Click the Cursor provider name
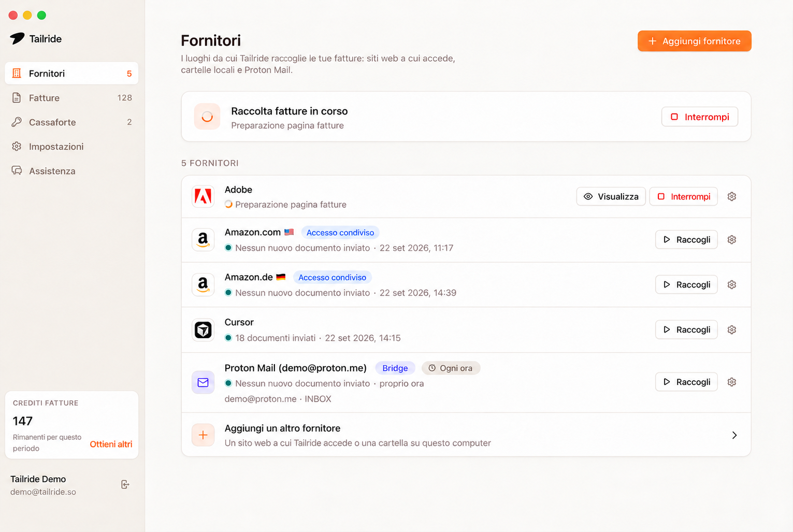The height and width of the screenshot is (532, 793). (x=239, y=322)
